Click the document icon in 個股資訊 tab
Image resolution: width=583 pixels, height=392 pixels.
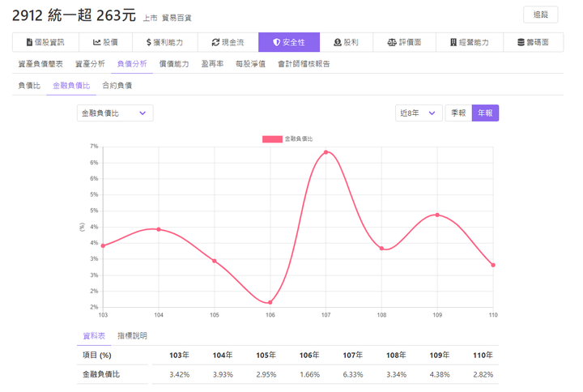point(29,42)
